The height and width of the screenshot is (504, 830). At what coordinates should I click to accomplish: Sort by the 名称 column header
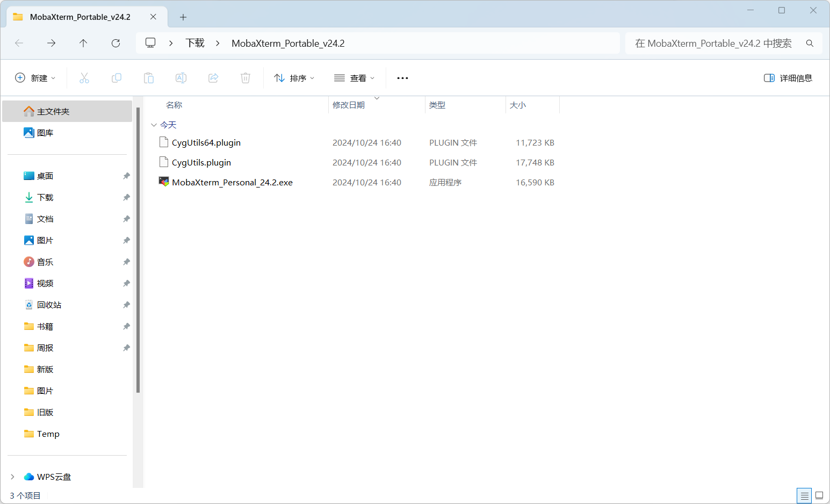[x=174, y=105]
